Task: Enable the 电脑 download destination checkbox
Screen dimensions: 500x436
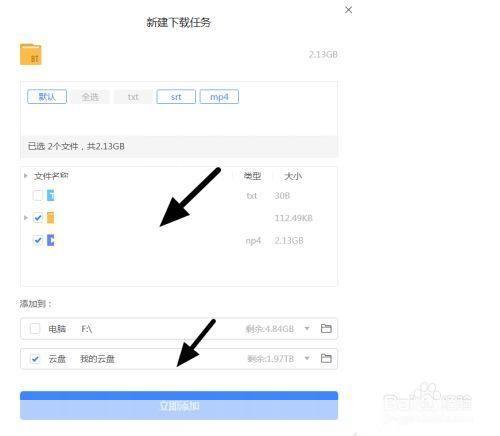Action: [35, 329]
